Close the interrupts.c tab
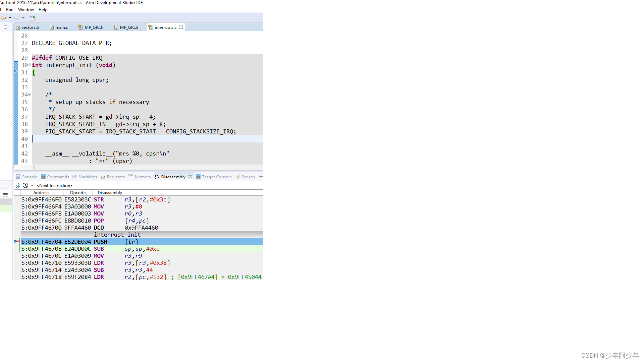Image resolution: width=644 pixels, height=362 pixels. click(x=181, y=27)
